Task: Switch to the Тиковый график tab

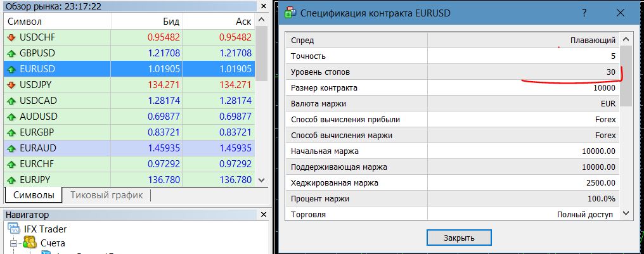Action: tap(106, 195)
